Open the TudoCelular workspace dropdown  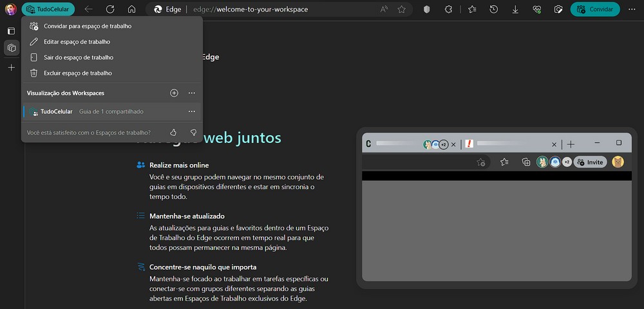point(48,10)
